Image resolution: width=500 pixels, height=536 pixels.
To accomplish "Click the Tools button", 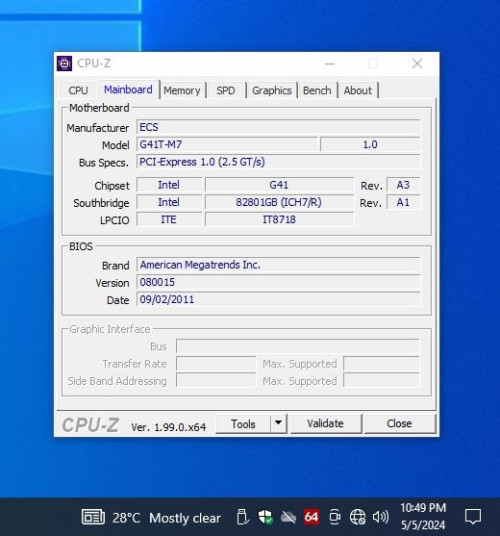I will [243, 424].
